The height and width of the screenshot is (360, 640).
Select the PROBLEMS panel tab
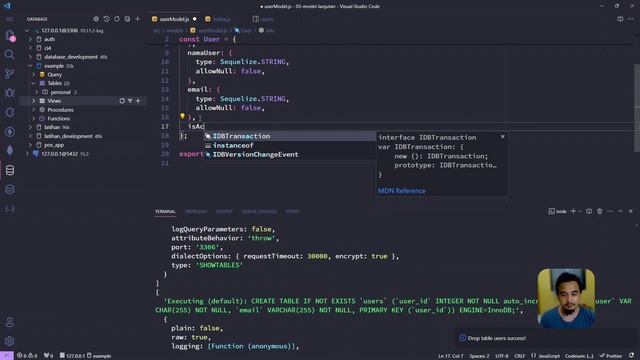pos(196,211)
